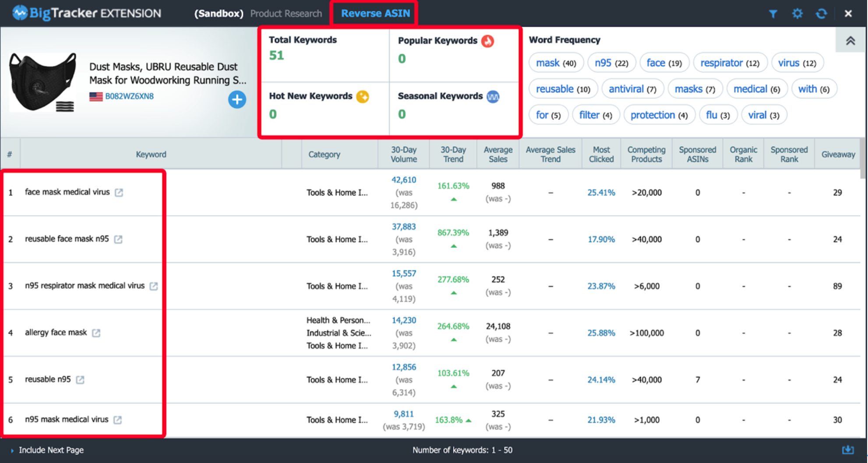Click keyword text 'allergy face mask'
Viewport: 868px width, 463px height.
pos(56,333)
